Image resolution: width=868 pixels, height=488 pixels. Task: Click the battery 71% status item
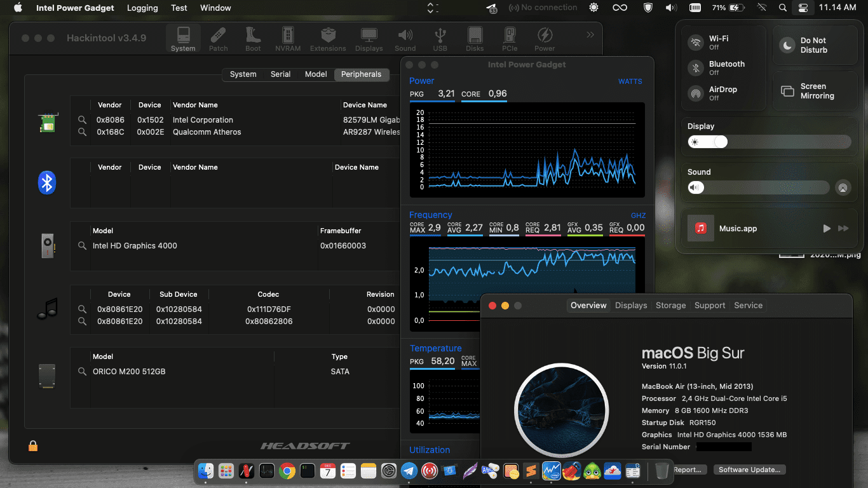click(x=728, y=8)
